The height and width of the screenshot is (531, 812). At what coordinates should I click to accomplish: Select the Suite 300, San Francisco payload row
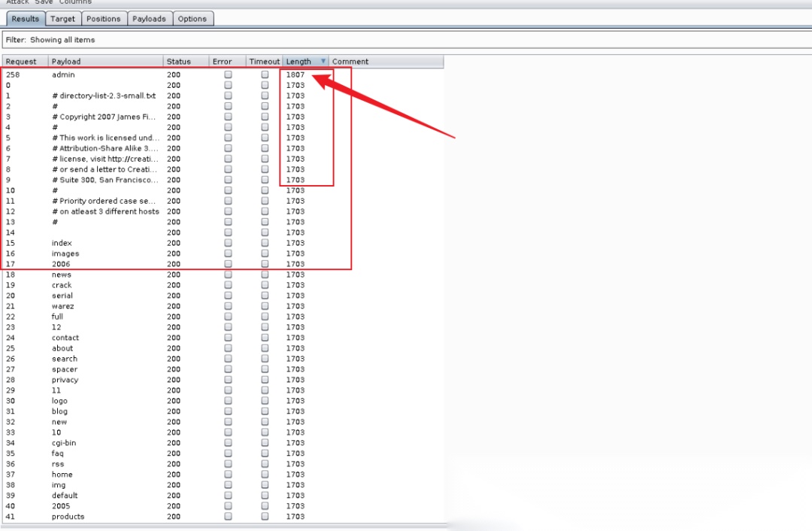pyautogui.click(x=223, y=180)
